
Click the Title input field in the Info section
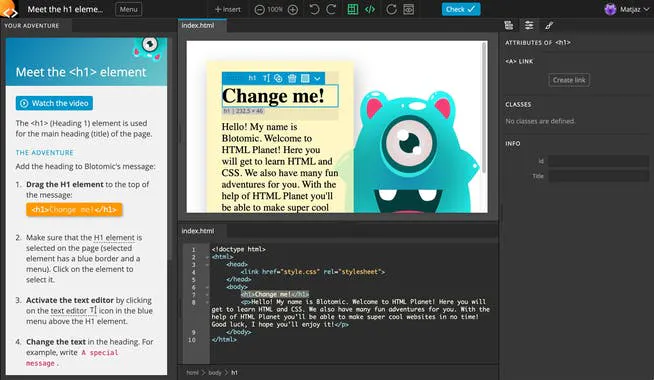click(598, 176)
